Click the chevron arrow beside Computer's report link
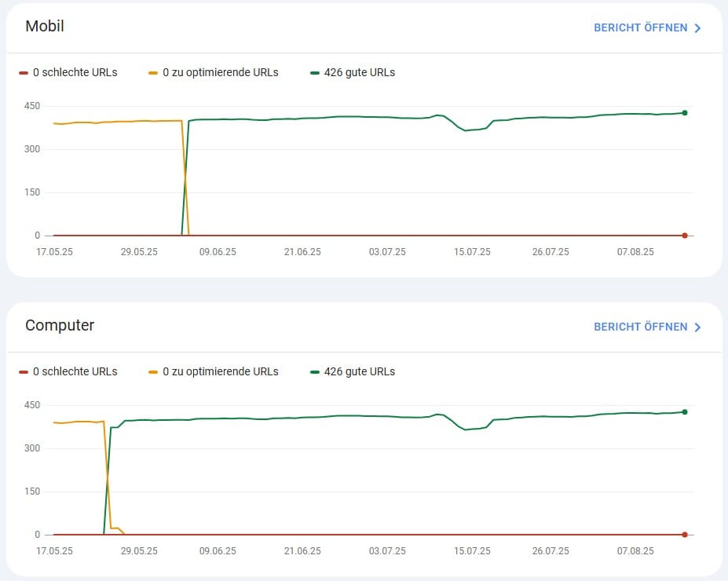Screen dimensions: 728x581 pos(697,327)
